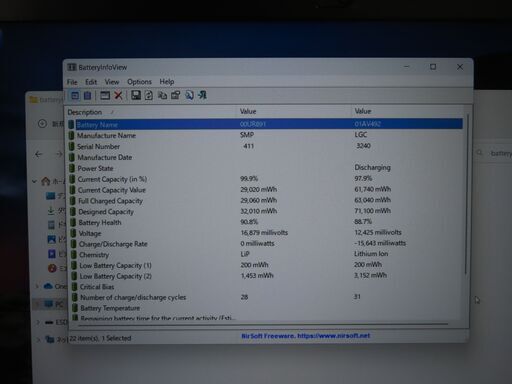Image resolution: width=512 pixels, height=384 pixels.
Task: Open OneDrive cloud icon in Explorer sidebar
Action: (x=48, y=286)
